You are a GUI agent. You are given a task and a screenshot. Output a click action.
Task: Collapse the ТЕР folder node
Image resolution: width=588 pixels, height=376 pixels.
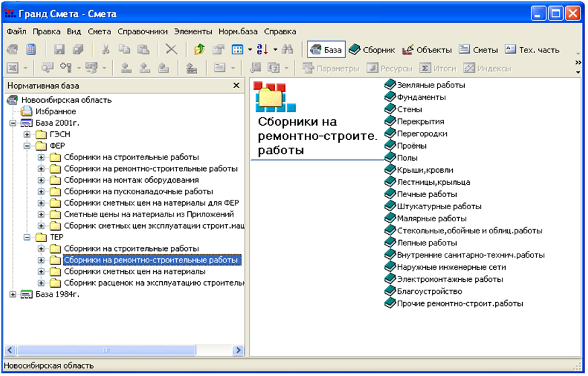pyautogui.click(x=27, y=237)
